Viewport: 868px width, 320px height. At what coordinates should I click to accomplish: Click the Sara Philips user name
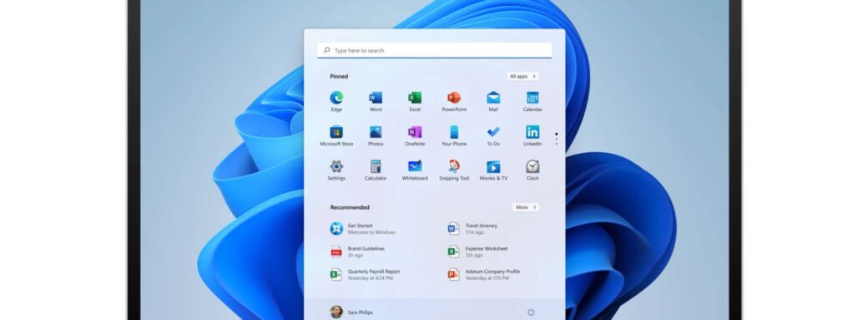361,312
